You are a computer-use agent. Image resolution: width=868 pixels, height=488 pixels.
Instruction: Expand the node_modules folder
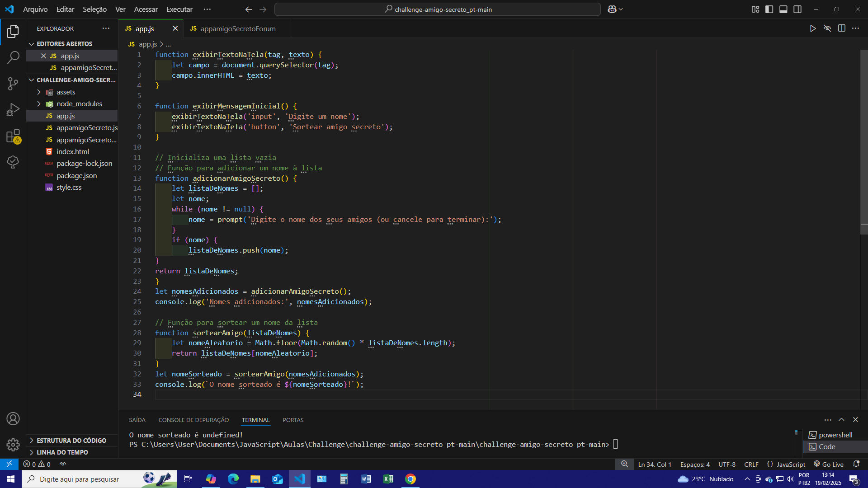pos(72,103)
